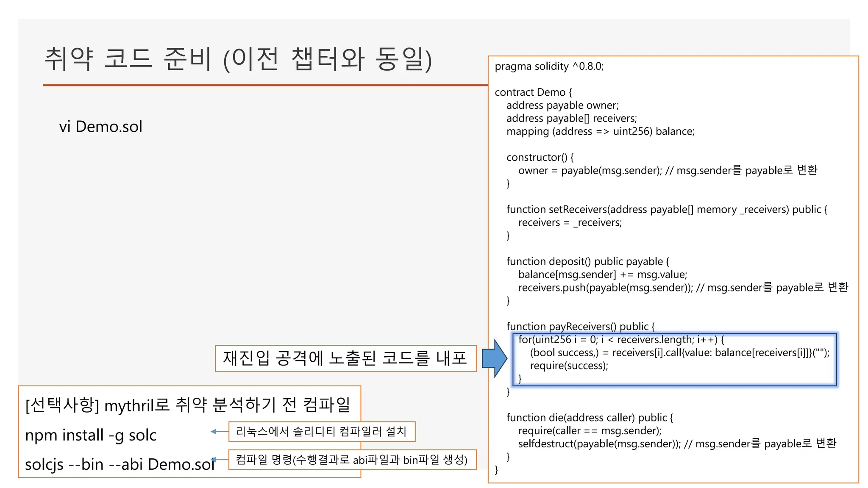
Task: Click the slide title heading text
Action: point(238,59)
